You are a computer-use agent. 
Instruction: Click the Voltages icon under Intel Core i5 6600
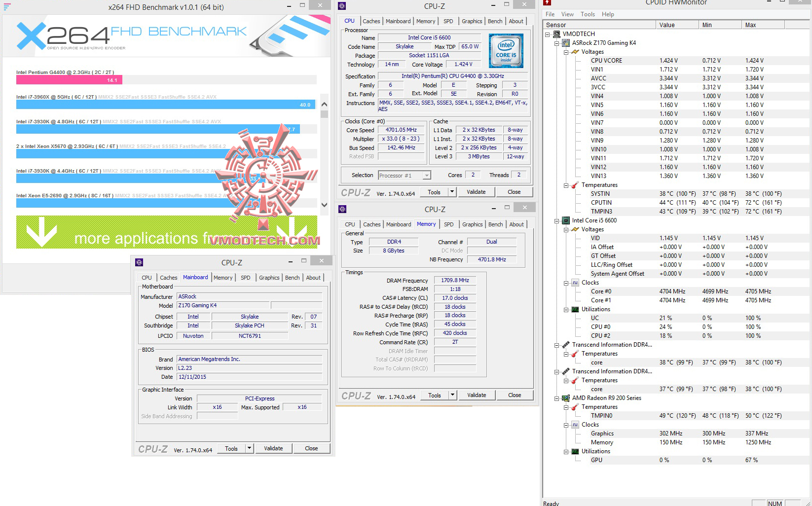click(x=575, y=229)
